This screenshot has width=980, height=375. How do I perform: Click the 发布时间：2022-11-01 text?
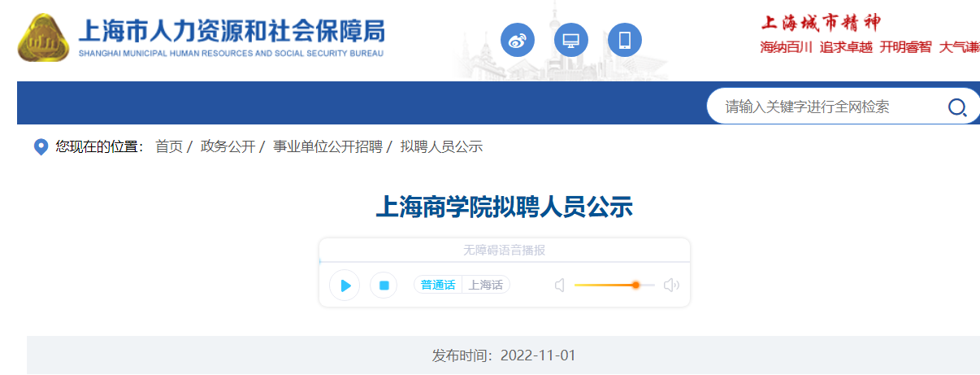504,356
